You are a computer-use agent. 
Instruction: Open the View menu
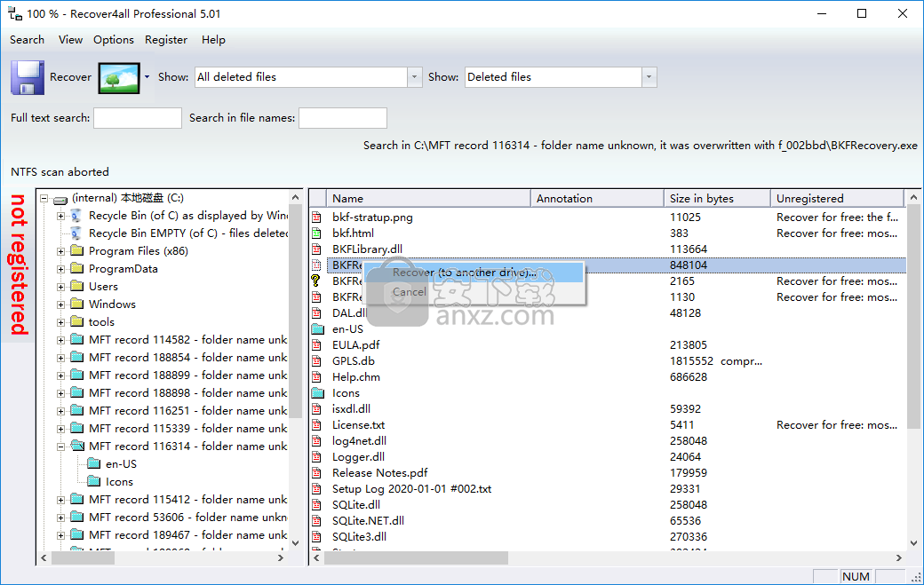pyautogui.click(x=70, y=39)
